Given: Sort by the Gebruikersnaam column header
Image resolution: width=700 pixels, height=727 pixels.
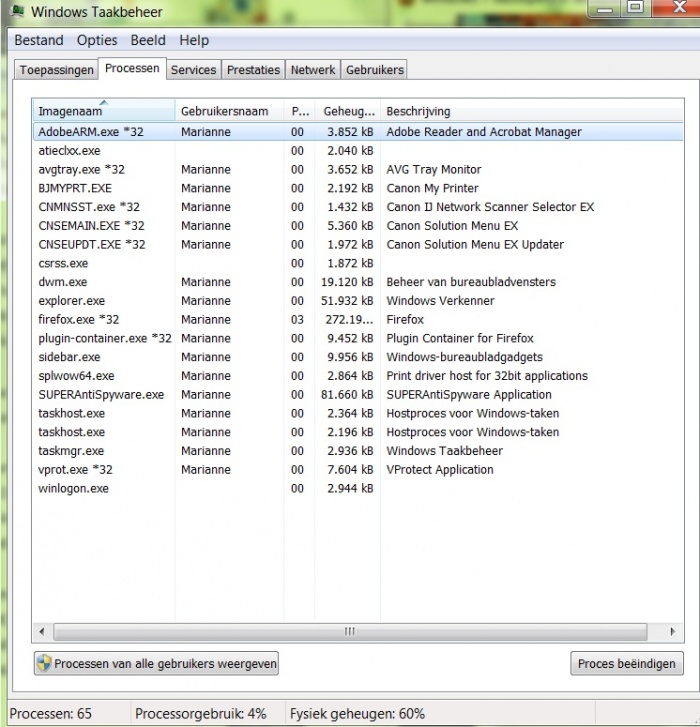Looking at the screenshot, I should coord(229,111).
